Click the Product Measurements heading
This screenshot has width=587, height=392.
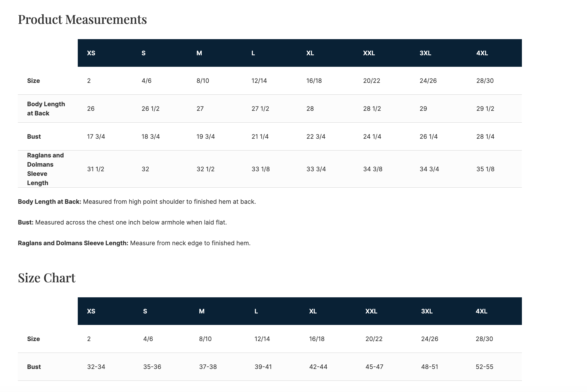coord(82,20)
